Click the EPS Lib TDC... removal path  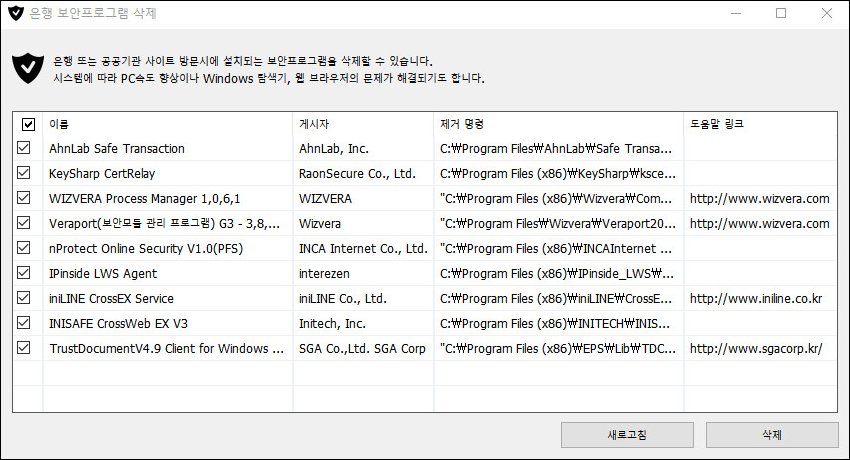pyautogui.click(x=558, y=348)
